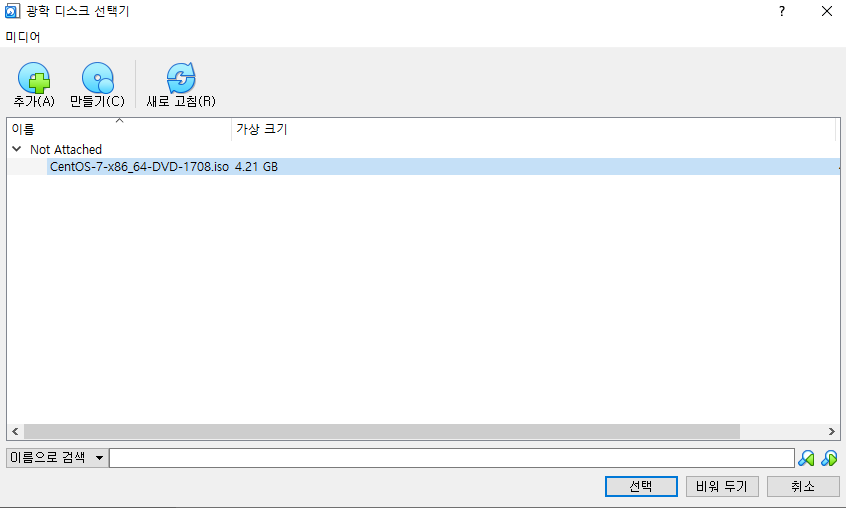Click the 취소 button
The image size is (846, 508).
pyautogui.click(x=803, y=486)
